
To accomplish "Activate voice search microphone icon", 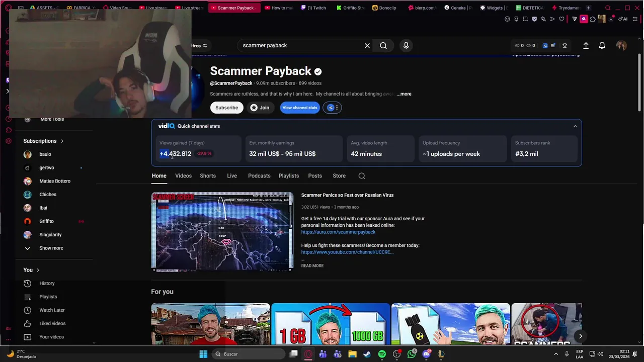I will (406, 45).
